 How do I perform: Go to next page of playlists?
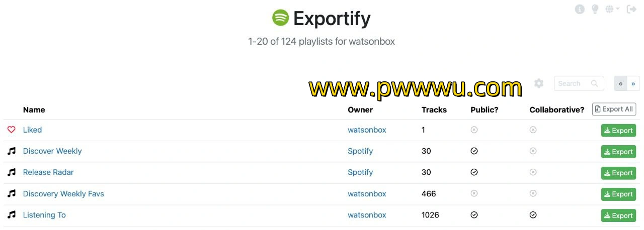[x=633, y=83]
